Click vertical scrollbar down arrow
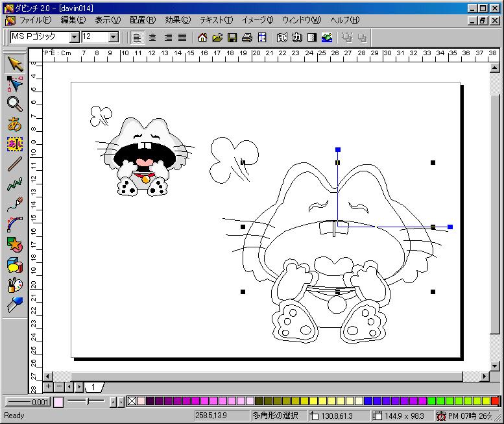504x424 pixels. point(495,366)
